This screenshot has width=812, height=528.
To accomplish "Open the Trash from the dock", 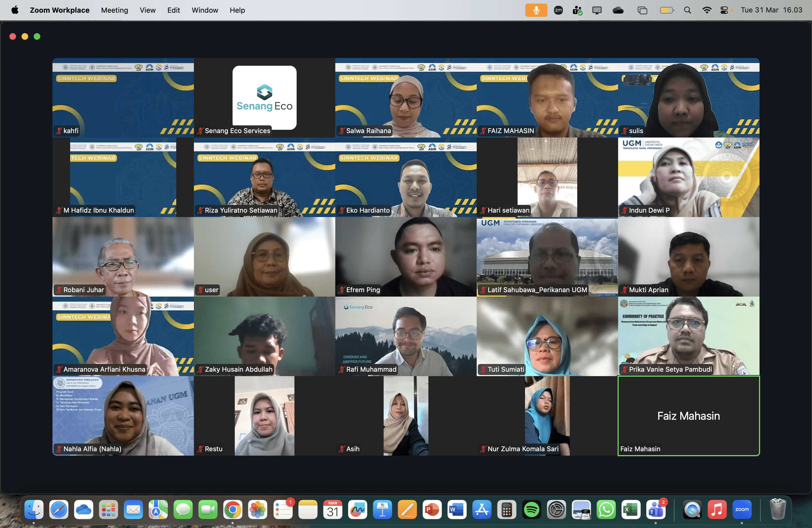I will (x=777, y=509).
